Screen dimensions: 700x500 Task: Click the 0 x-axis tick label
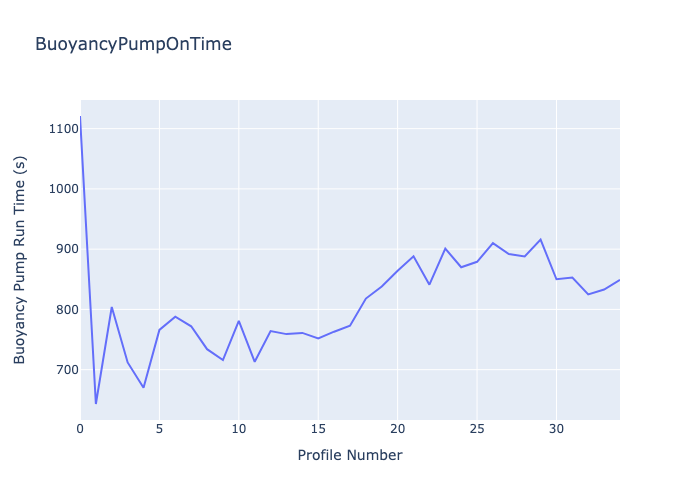click(x=80, y=428)
